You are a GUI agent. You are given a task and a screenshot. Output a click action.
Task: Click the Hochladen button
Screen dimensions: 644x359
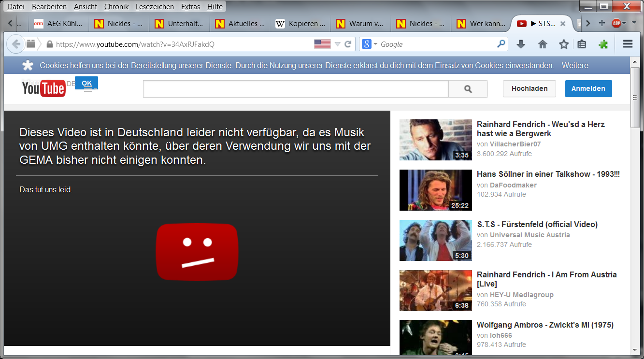pyautogui.click(x=530, y=88)
